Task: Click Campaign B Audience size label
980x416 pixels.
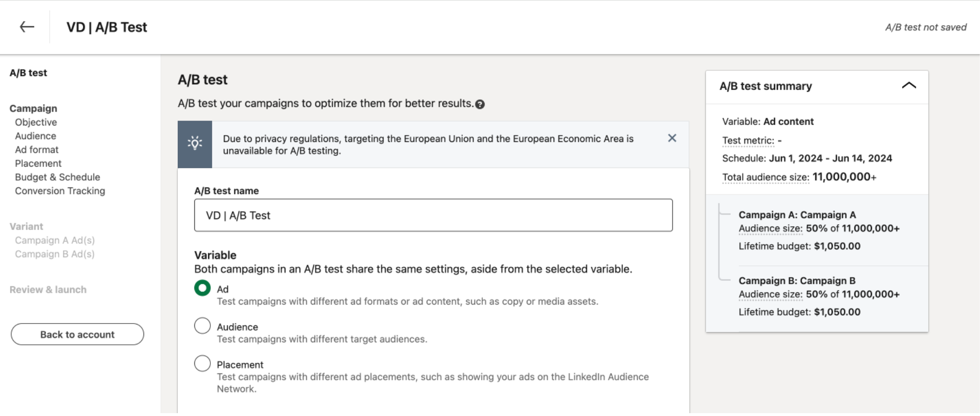Action: [x=771, y=294]
